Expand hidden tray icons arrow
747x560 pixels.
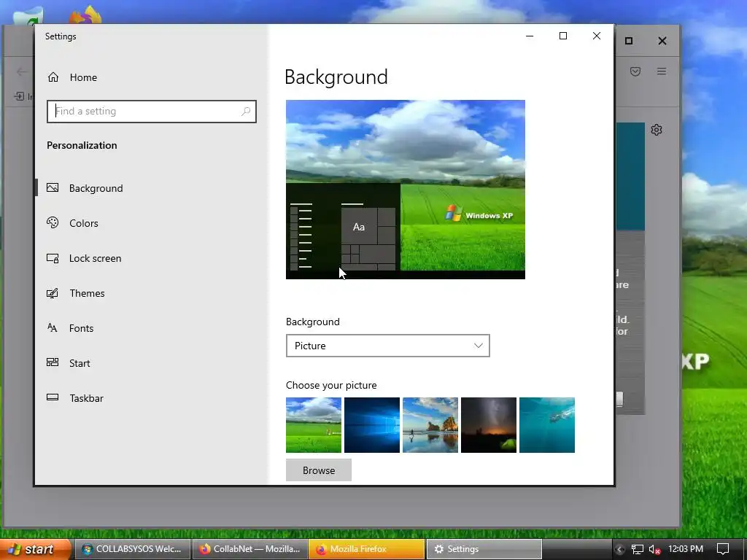click(x=619, y=549)
